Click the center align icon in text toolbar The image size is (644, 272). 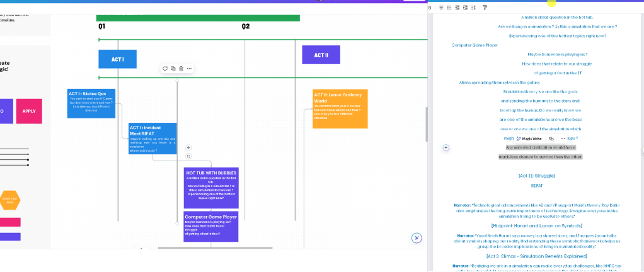click(x=441, y=8)
